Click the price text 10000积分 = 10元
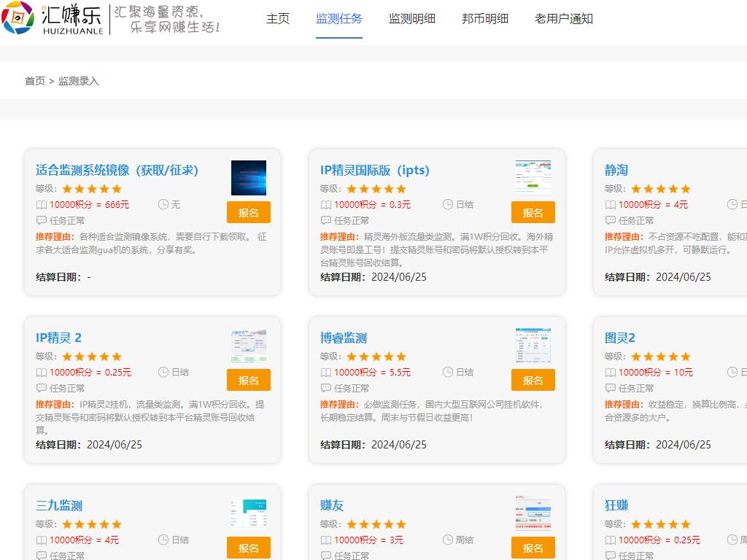The image size is (747, 560). coord(656,373)
